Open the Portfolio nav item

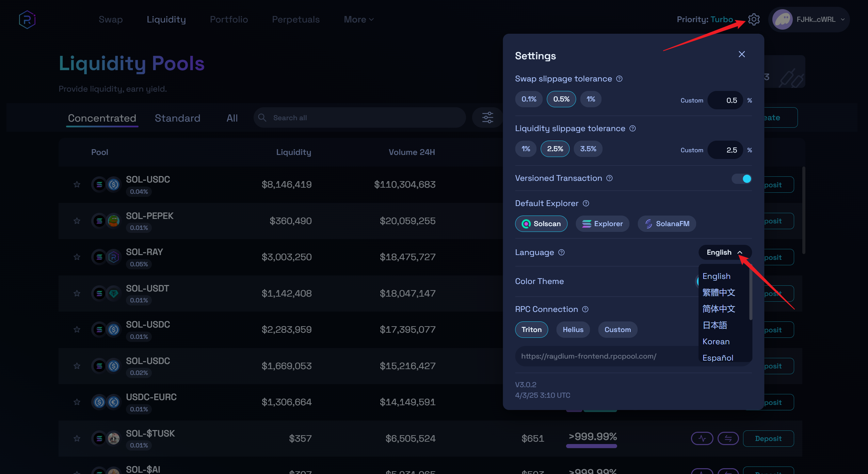coord(229,19)
